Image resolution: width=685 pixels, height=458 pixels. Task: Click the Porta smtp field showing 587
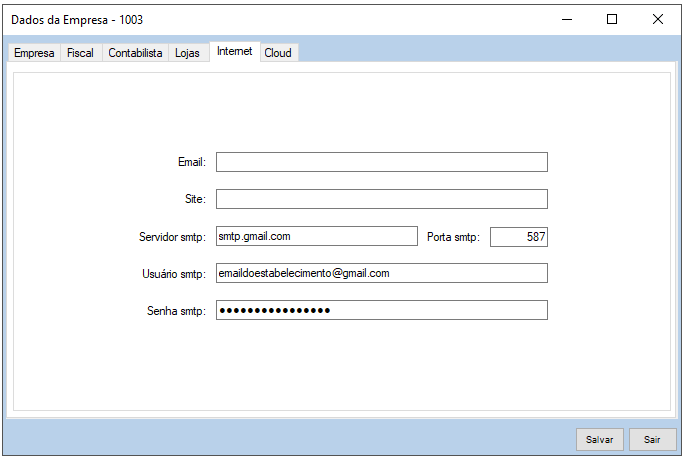(518, 236)
